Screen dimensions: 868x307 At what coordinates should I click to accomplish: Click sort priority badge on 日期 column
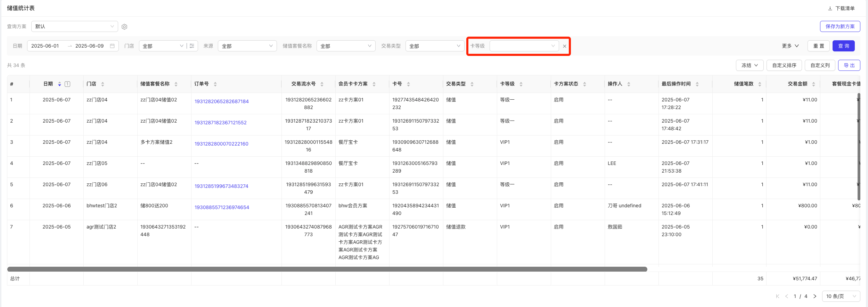pos(67,84)
